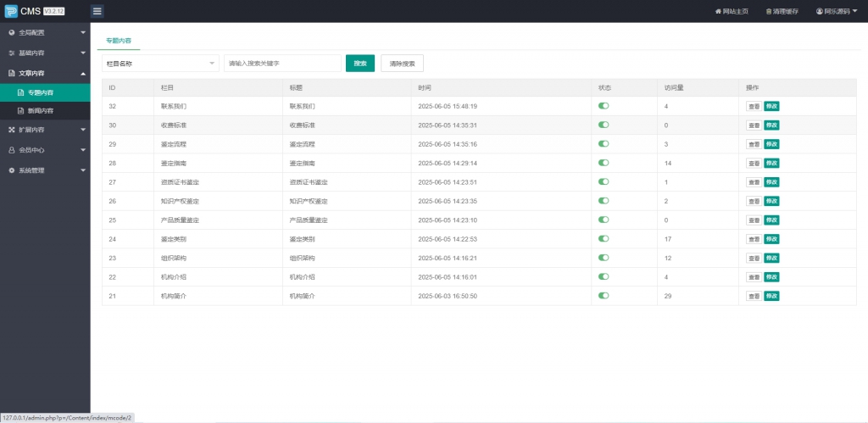Open the 阿乐源码 user dropdown arrow

[854, 11]
